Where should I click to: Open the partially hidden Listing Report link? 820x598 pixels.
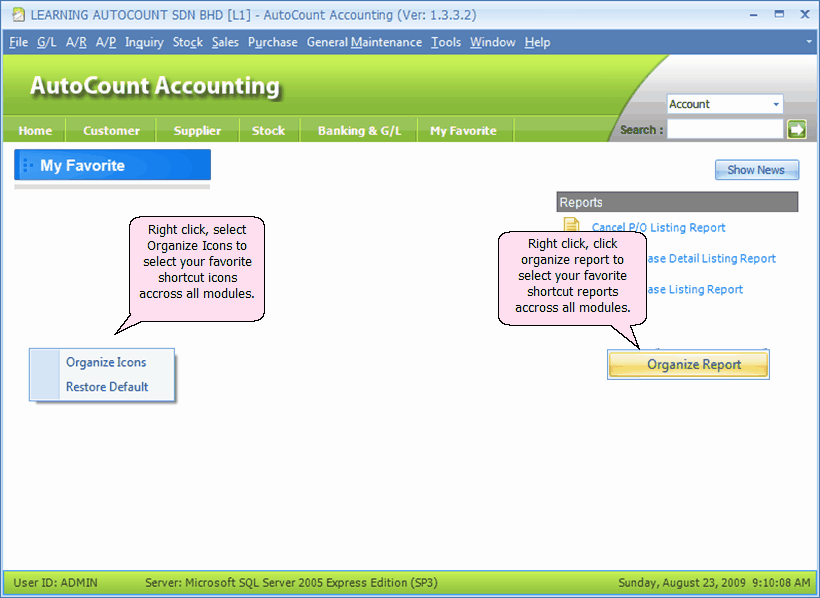pyautogui.click(x=695, y=289)
